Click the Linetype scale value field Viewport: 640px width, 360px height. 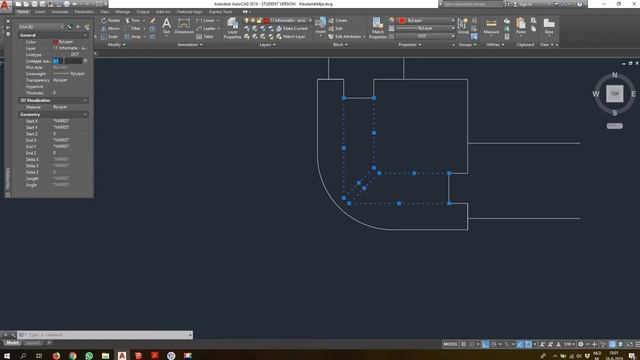pyautogui.click(x=68, y=61)
